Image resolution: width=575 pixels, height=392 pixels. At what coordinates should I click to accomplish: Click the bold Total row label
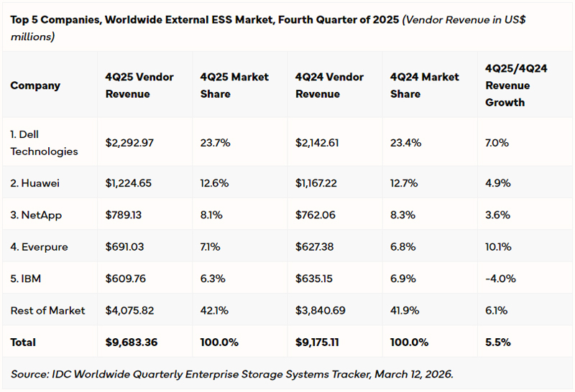(23, 342)
